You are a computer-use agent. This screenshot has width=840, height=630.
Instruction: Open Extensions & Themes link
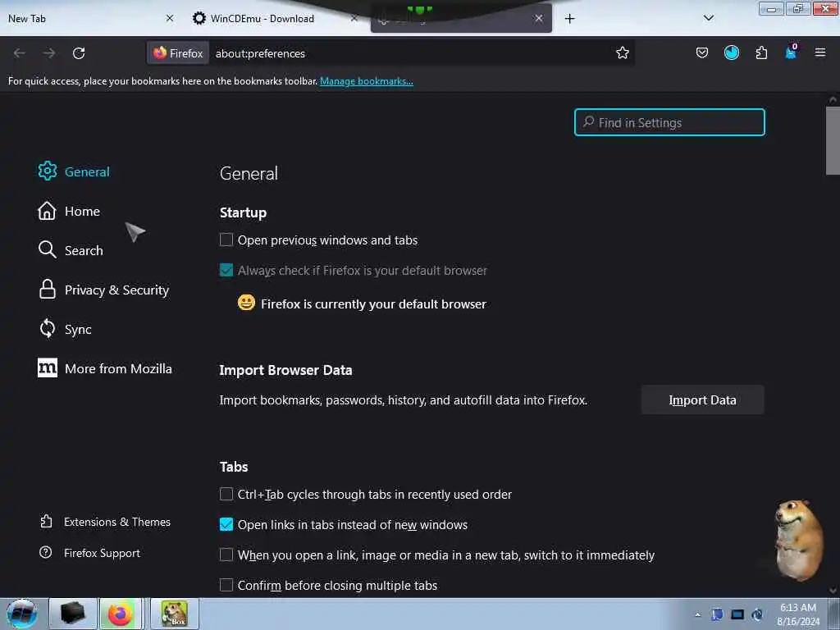(105, 522)
